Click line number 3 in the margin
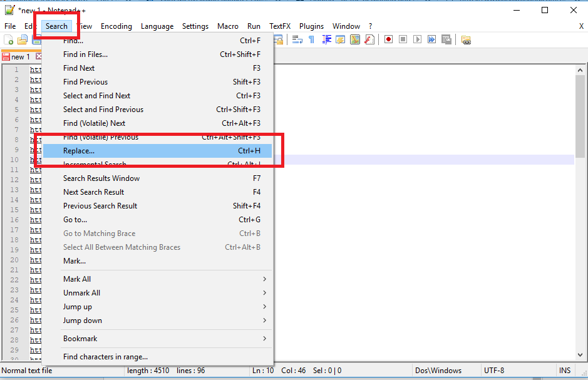The height and width of the screenshot is (380, 588). (x=16, y=90)
